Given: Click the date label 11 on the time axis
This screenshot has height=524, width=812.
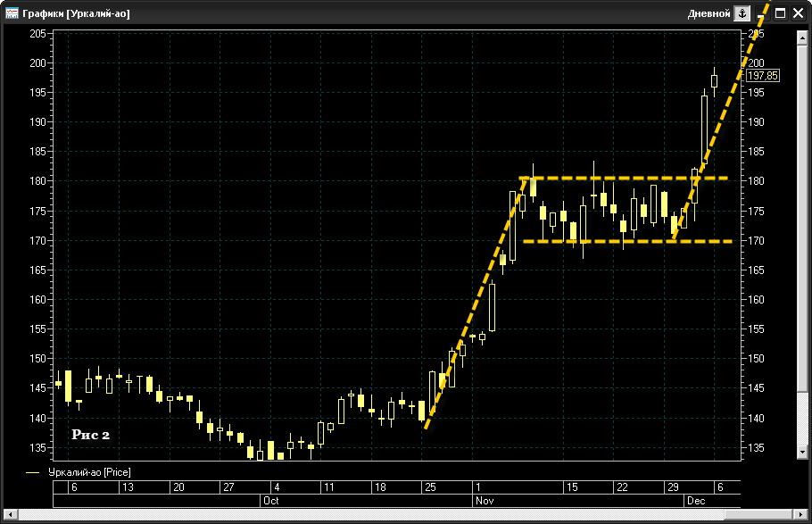Looking at the screenshot, I should [329, 487].
